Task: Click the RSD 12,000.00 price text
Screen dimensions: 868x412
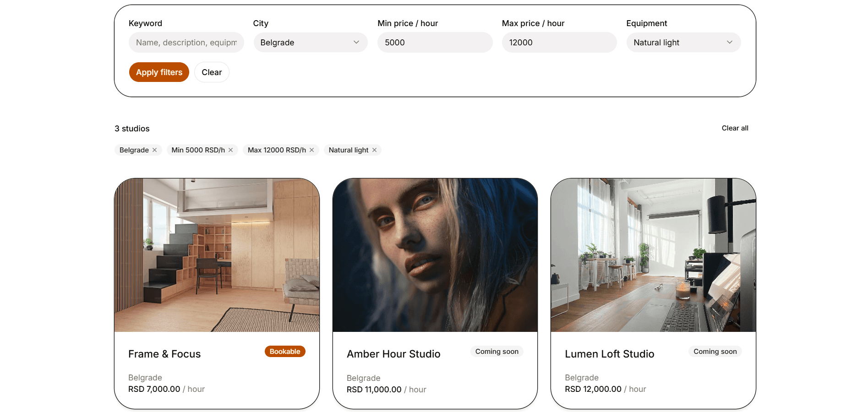Action: click(x=593, y=389)
